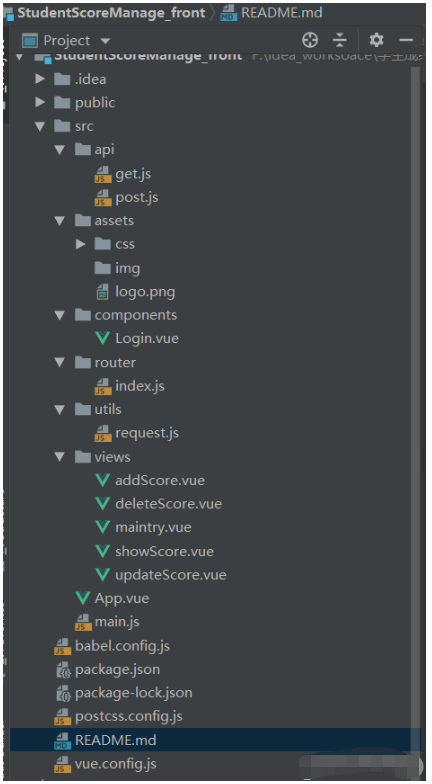Select App.vue file name
Image resolution: width=432 pixels, height=784 pixels.
coord(122,598)
